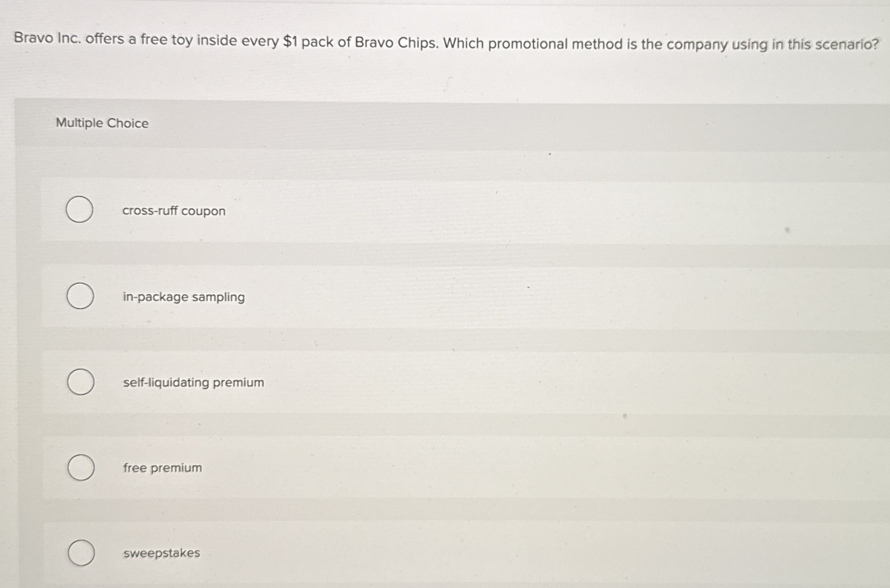Click the last answer option row

tap(427, 553)
